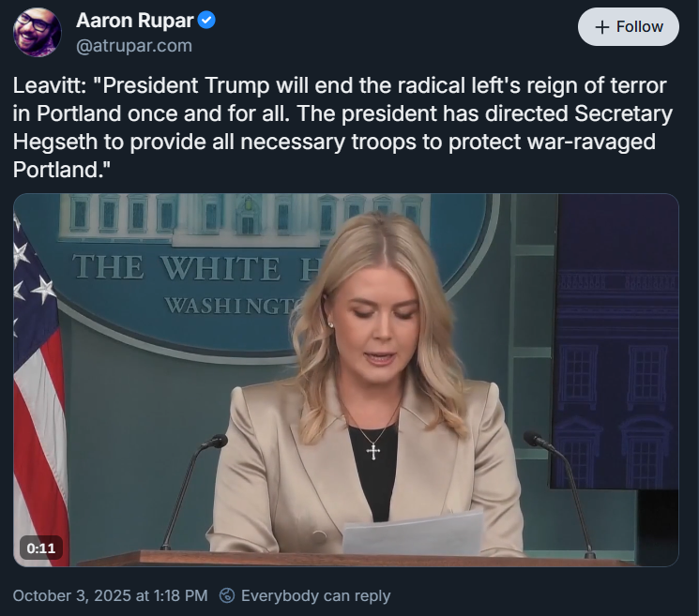The width and height of the screenshot is (699, 616).
Task: Click the plus icon on Follow
Action: [602, 27]
